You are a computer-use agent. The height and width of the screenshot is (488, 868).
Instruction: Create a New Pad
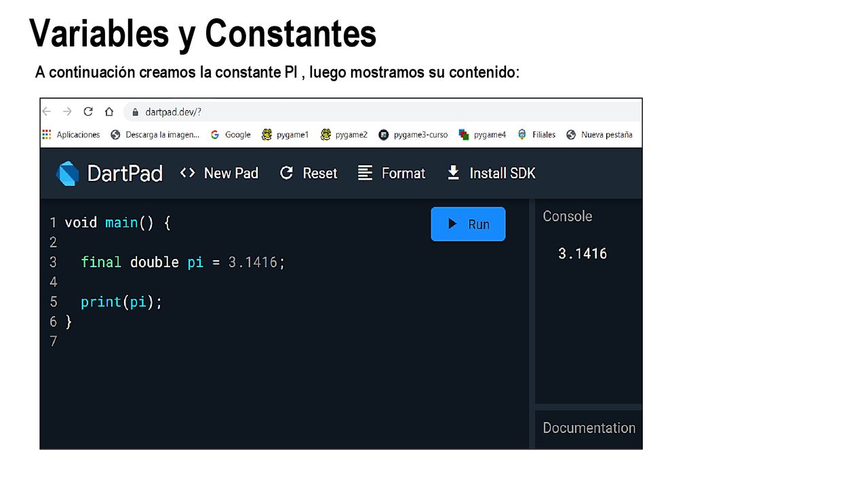tap(219, 174)
